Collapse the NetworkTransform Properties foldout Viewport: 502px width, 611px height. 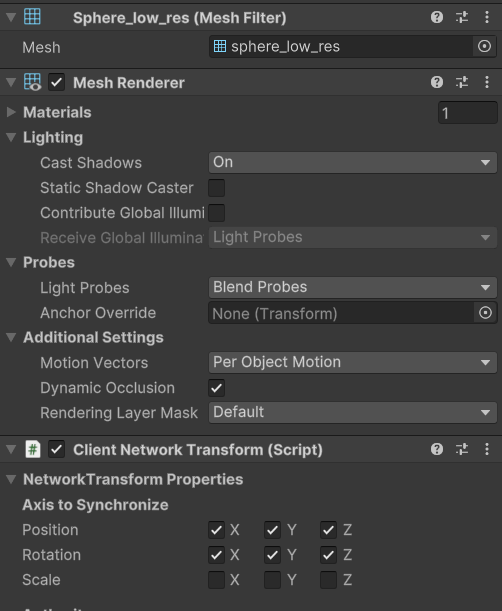coord(11,479)
